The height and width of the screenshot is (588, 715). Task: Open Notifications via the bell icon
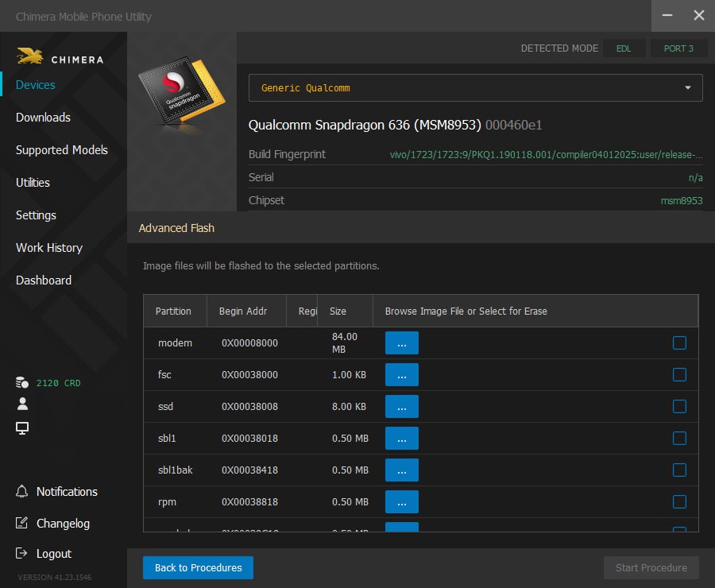tap(22, 492)
